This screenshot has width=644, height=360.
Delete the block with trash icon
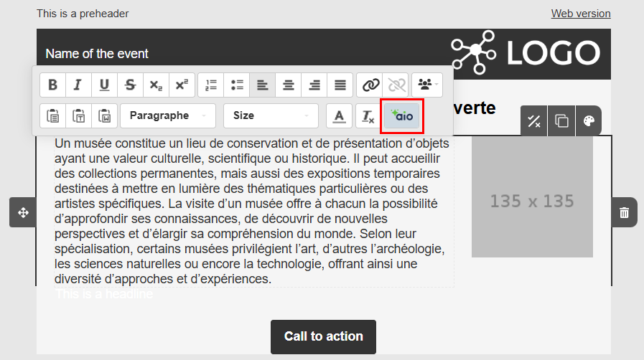[624, 212]
